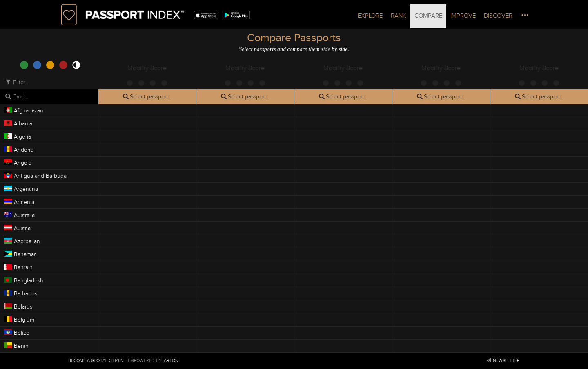Screen dimensions: 588x369
Task: Click the newsletter paper plane icon
Action: 489,360
